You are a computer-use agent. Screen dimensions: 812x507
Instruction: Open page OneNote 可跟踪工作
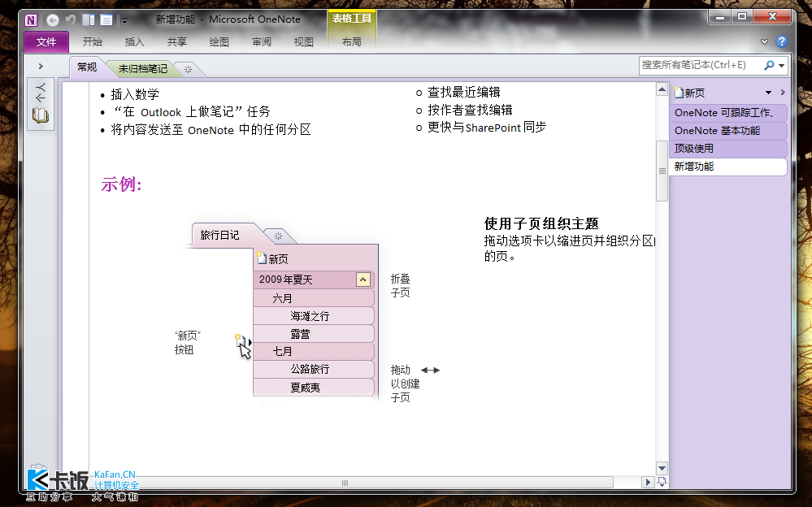(727, 113)
